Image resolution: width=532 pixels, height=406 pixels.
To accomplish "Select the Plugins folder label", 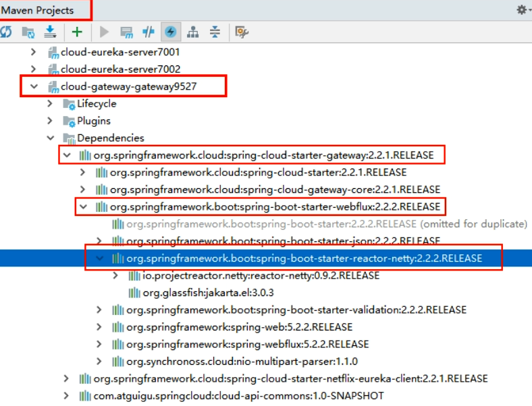I will pos(94,121).
